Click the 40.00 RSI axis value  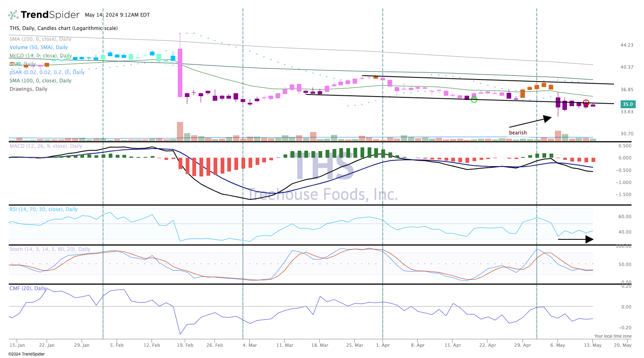(x=625, y=232)
